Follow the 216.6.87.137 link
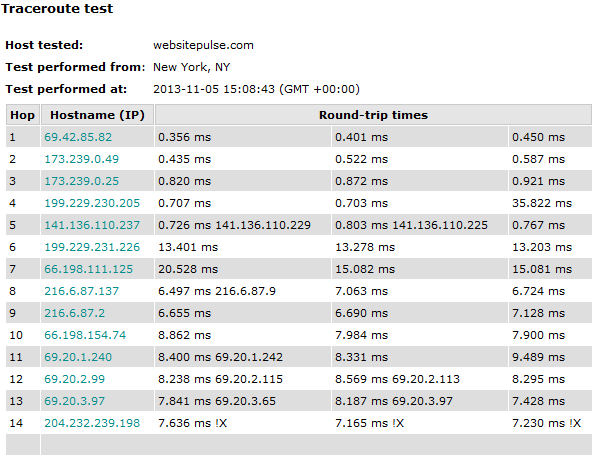The image size is (598, 461). (x=81, y=291)
